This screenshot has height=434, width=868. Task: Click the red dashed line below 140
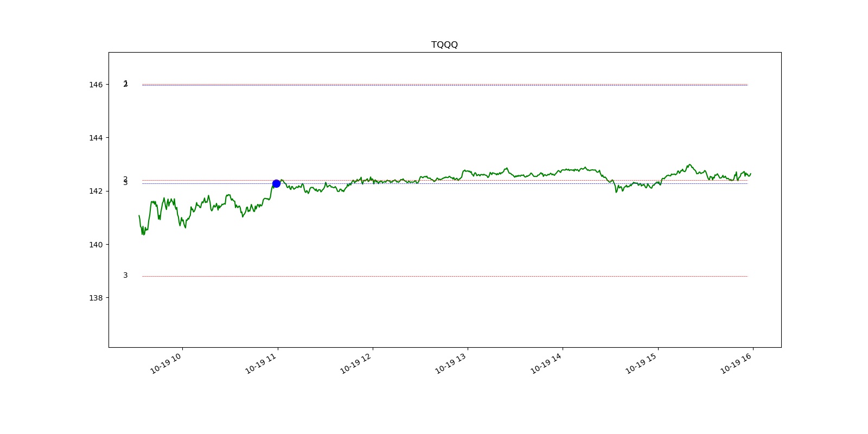(445, 277)
